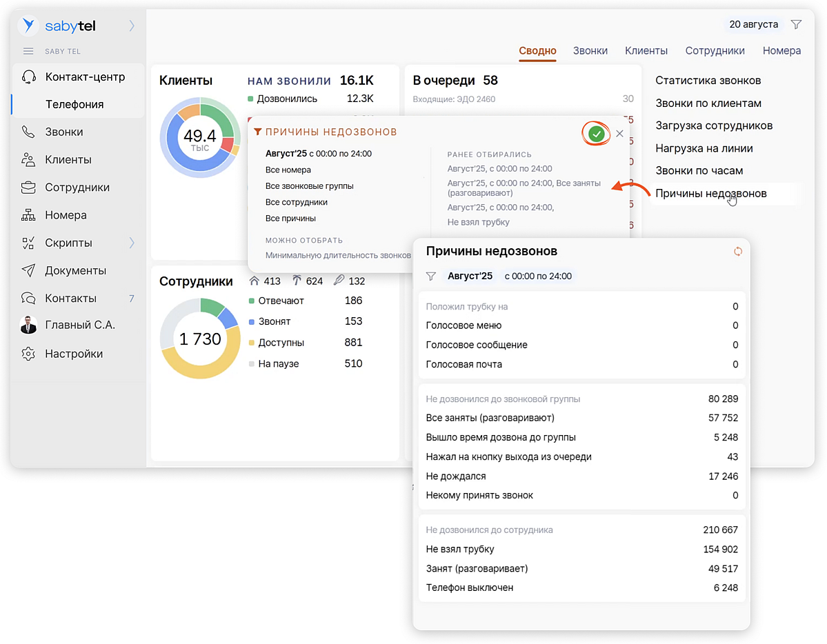Open Номера section in the sidebar
The height and width of the screenshot is (644, 827).
pos(66,215)
